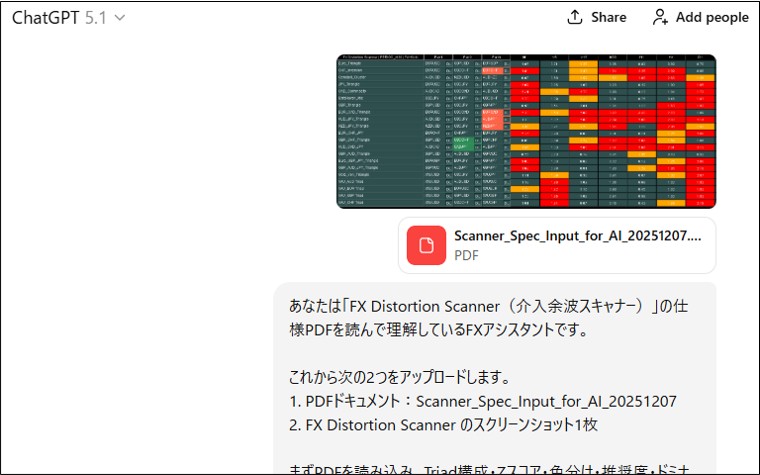Click the cut-off line starting 'まずPDFを読み込み'

[x=490, y=470]
